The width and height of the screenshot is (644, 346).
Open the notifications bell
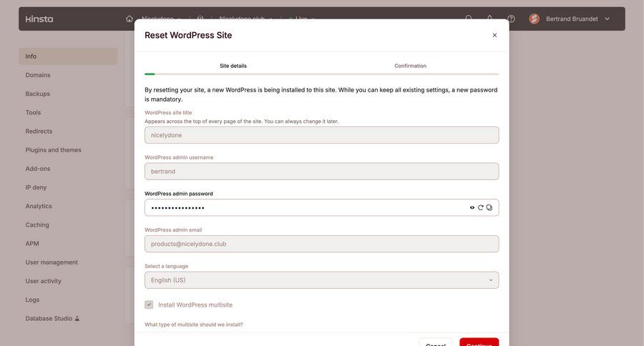pyautogui.click(x=489, y=19)
